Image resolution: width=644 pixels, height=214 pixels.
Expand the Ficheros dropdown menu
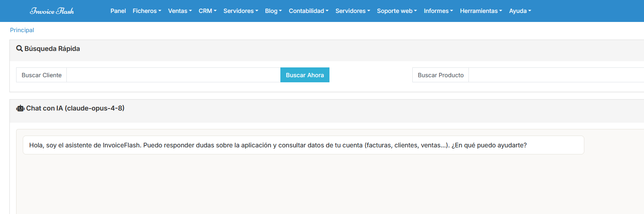[x=147, y=11]
